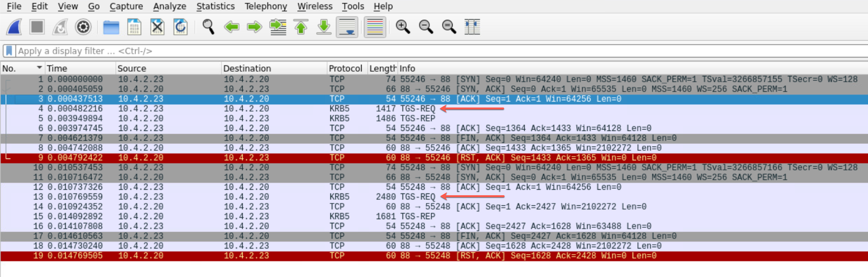The image size is (868, 277).
Task: Click the No. column sort arrow
Action: click(x=40, y=68)
